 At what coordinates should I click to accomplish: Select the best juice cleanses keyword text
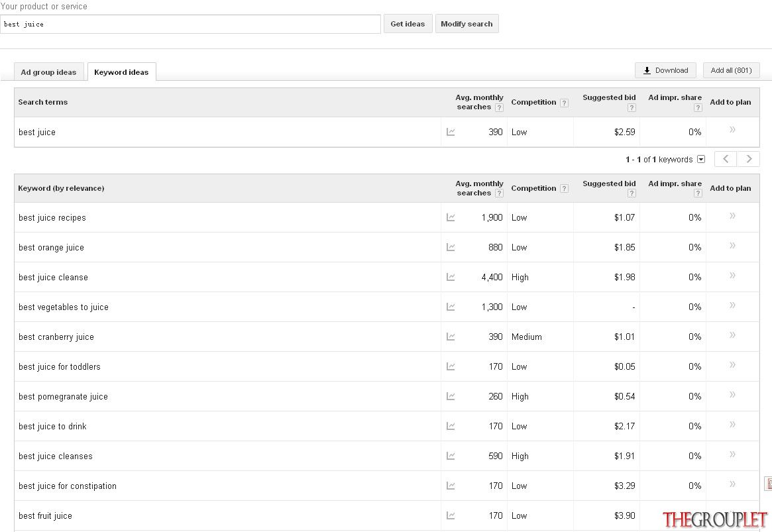tap(56, 456)
